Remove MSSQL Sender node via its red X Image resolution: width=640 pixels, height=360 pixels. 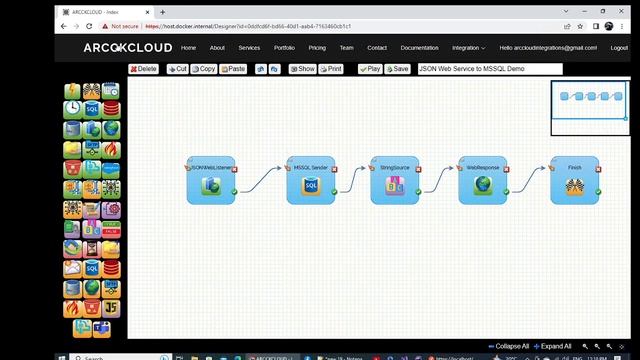(x=334, y=169)
